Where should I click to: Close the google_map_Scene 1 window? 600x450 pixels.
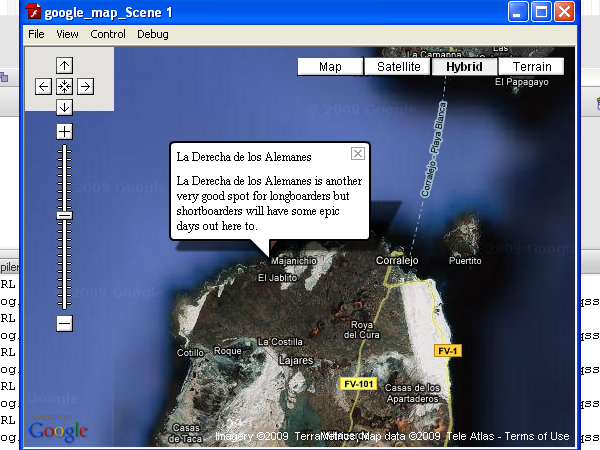point(564,11)
